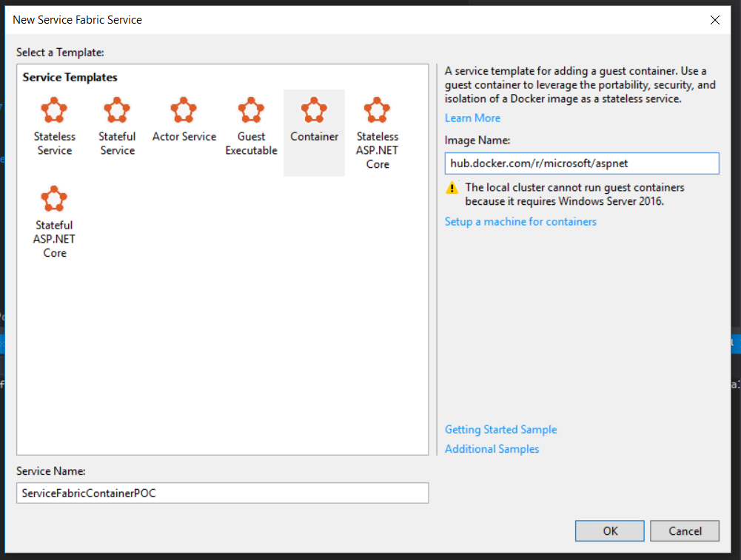This screenshot has height=560, width=741.
Task: Cancel the New Service Fabric Service dialog
Action: pos(685,530)
